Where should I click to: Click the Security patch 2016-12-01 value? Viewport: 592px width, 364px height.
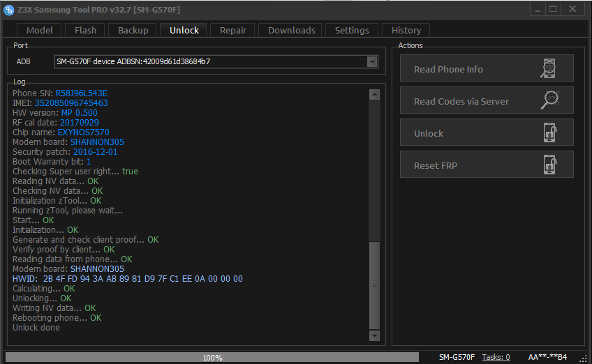(95, 152)
